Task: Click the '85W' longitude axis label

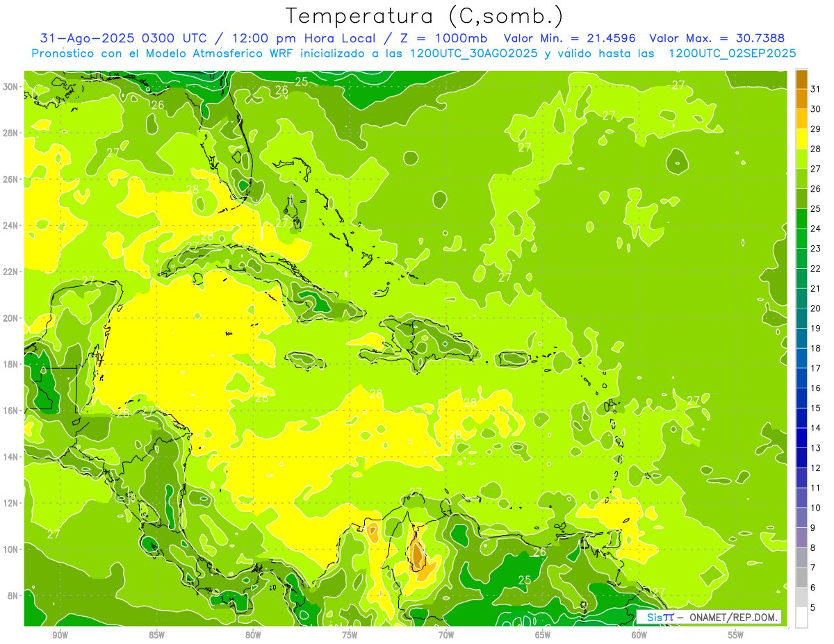Action: tap(156, 635)
